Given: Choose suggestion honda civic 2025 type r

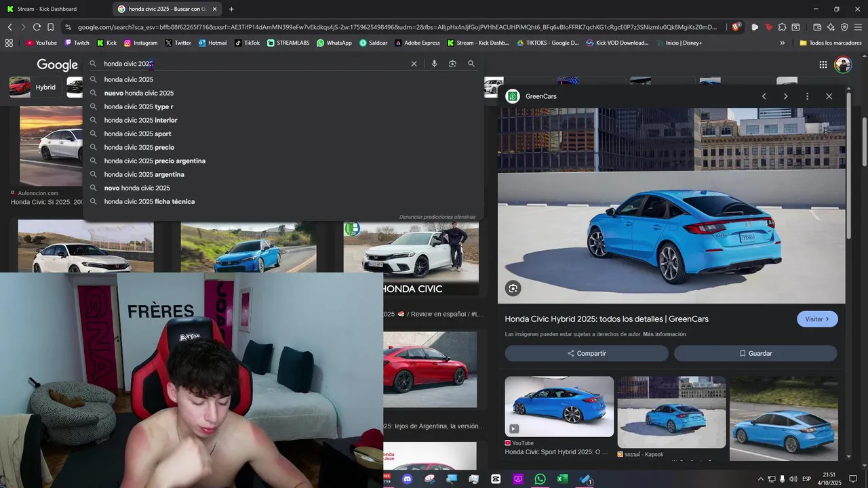Looking at the screenshot, I should [283, 106].
